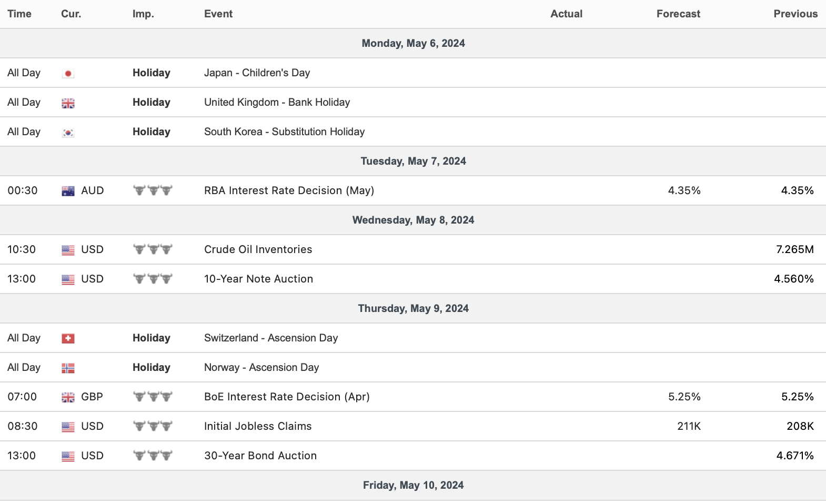Click importance bull icons for RBA decision

(153, 190)
